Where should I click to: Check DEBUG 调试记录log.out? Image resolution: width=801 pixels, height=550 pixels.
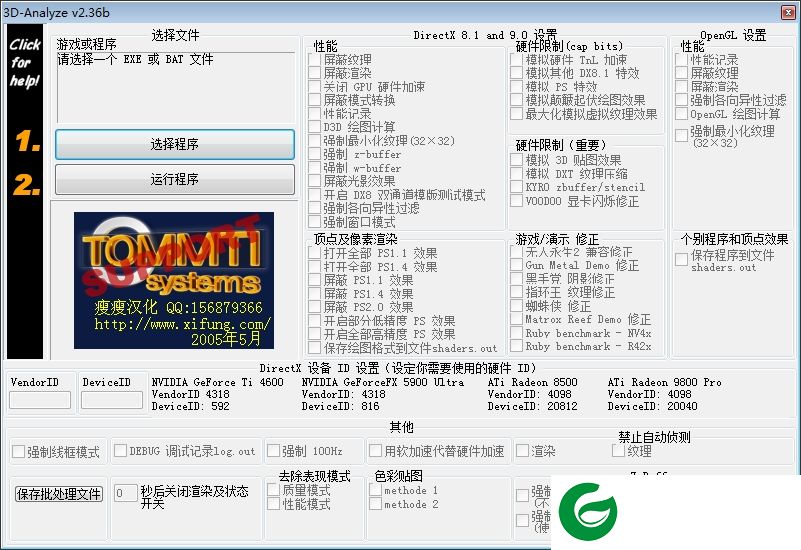[121, 450]
